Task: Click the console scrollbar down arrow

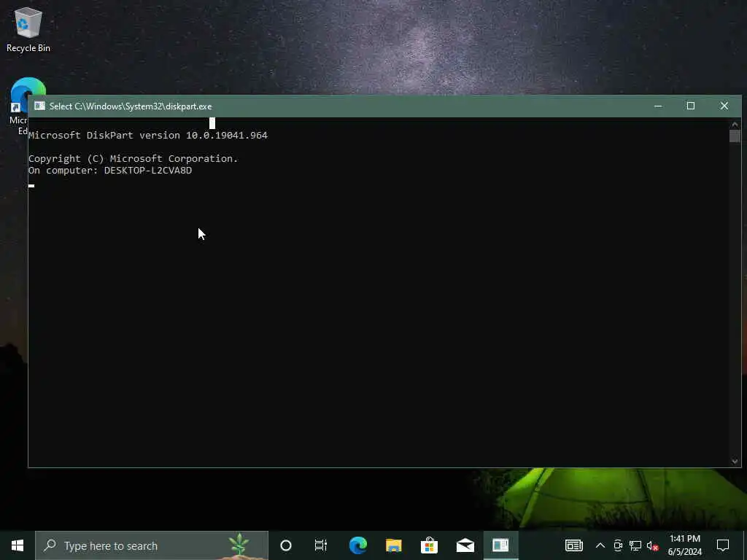Action: (735, 461)
